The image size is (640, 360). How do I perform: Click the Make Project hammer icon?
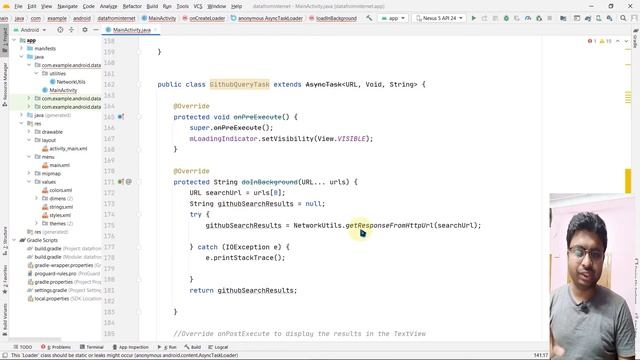[369, 18]
